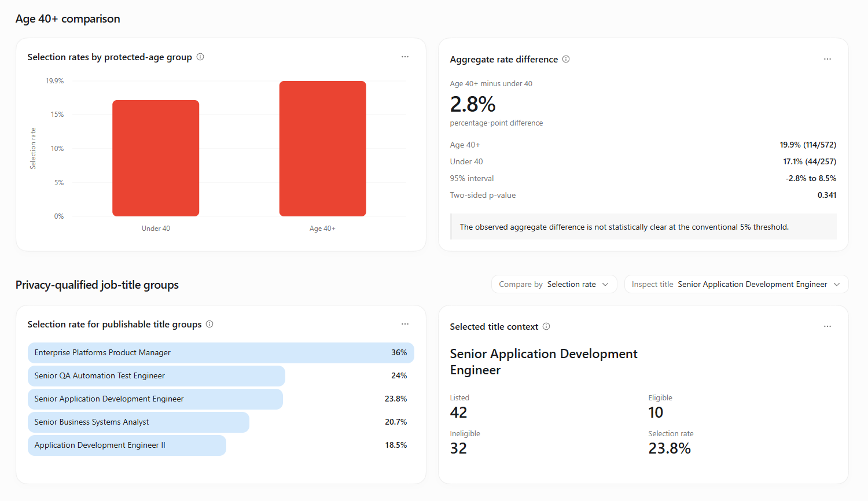
Task: Click the Under 40 axis label
Action: tap(156, 229)
